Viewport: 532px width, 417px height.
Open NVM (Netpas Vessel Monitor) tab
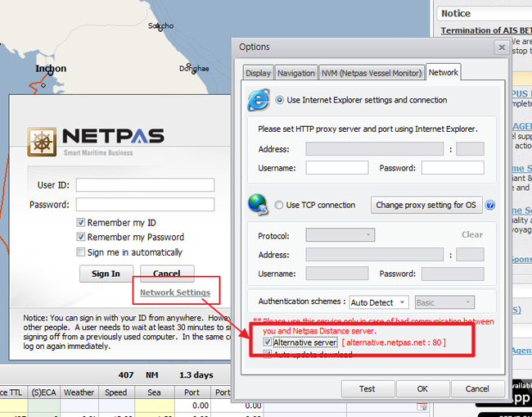pyautogui.click(x=372, y=73)
